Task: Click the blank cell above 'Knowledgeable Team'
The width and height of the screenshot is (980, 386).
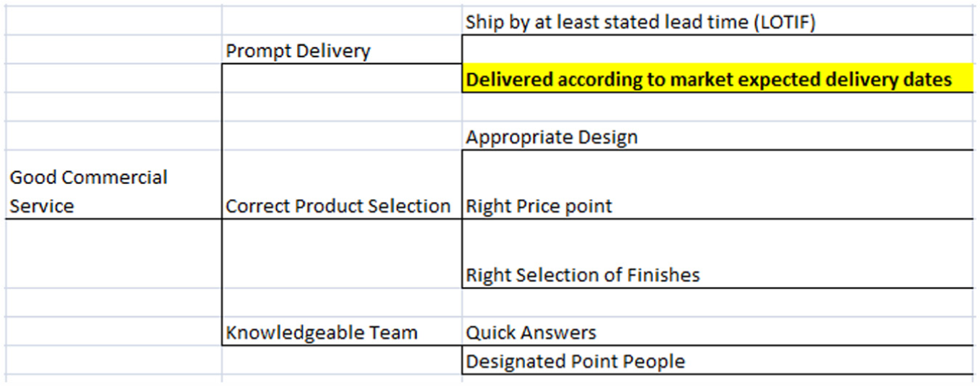Action: pos(342,302)
